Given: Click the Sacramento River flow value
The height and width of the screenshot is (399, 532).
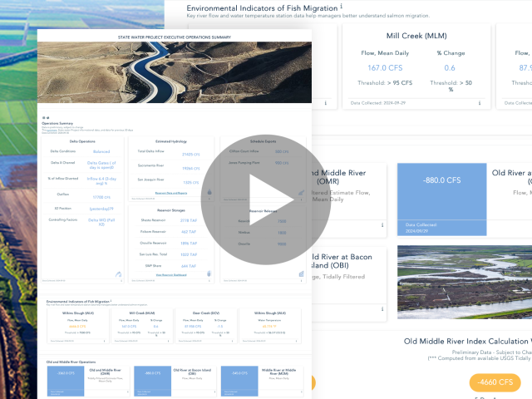Looking at the screenshot, I should pos(191,168).
